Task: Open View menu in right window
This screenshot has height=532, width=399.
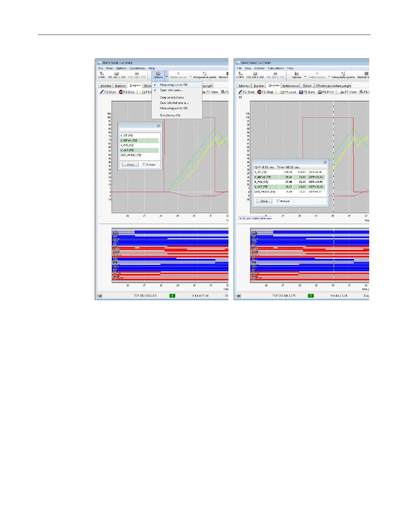Action: coord(248,68)
